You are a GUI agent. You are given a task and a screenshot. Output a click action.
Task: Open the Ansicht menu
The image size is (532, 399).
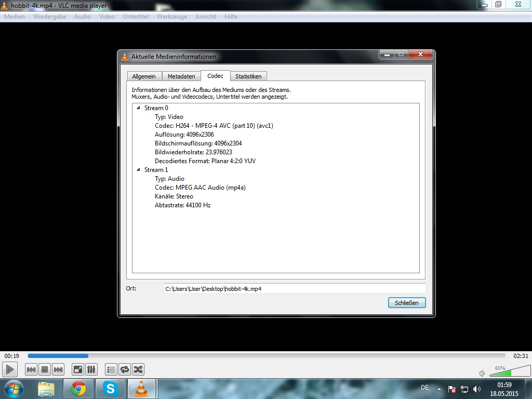pos(206,16)
